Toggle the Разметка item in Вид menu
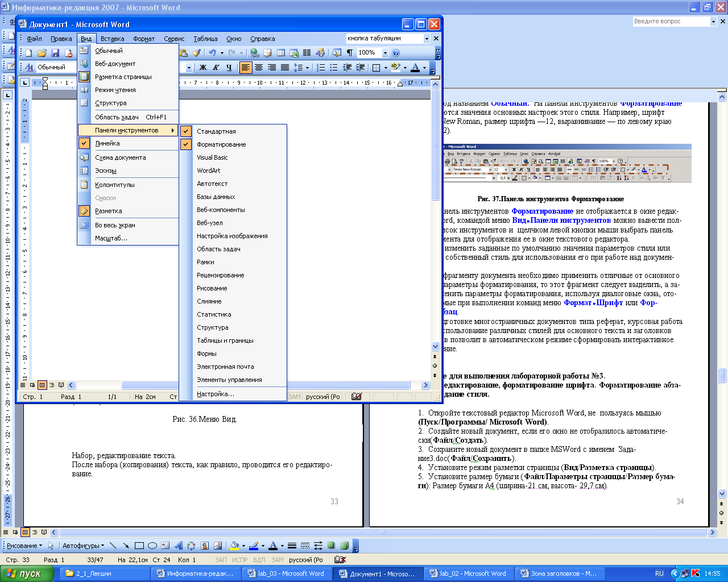The width and height of the screenshot is (728, 582). tap(128, 211)
